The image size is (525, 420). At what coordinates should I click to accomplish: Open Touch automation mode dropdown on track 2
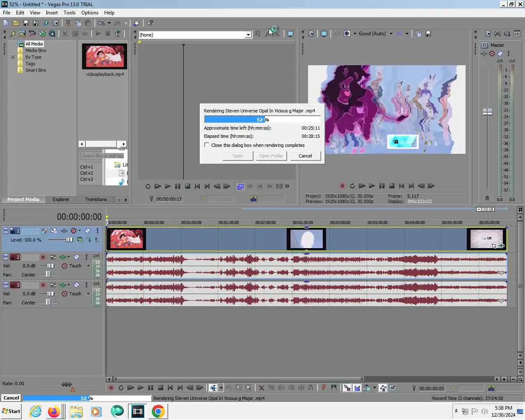tap(88, 266)
